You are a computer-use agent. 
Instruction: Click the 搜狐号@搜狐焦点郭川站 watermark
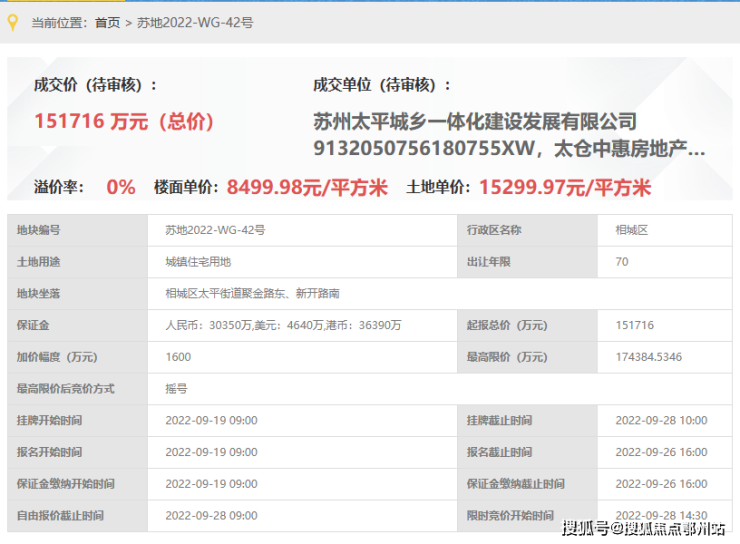(x=643, y=528)
